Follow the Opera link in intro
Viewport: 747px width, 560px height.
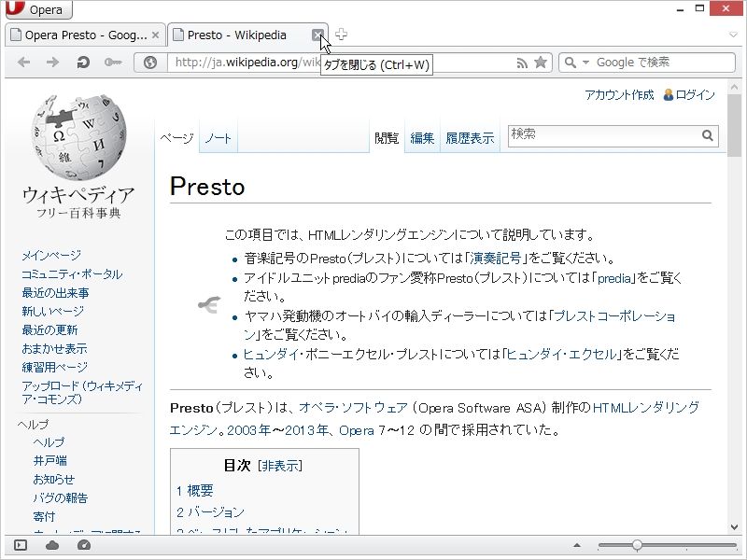click(x=357, y=430)
